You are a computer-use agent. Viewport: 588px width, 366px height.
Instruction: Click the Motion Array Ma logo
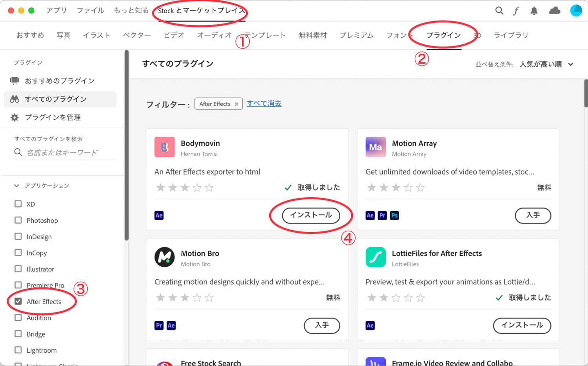pos(376,147)
